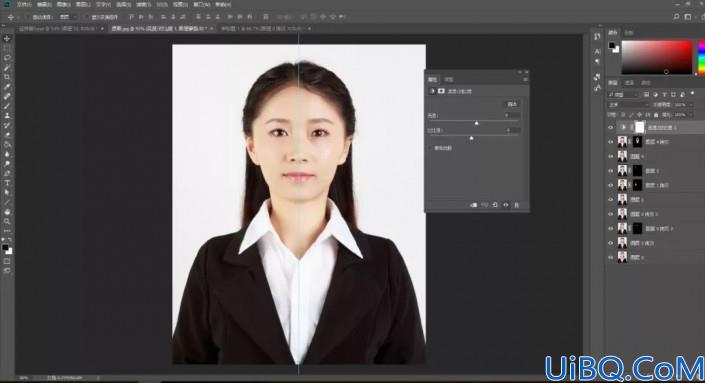Select the History Brush tool
The image size is (705, 383).
point(7,125)
